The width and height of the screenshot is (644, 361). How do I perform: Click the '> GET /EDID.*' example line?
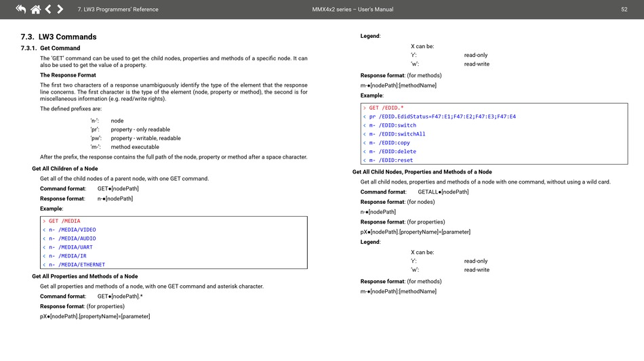pos(383,108)
